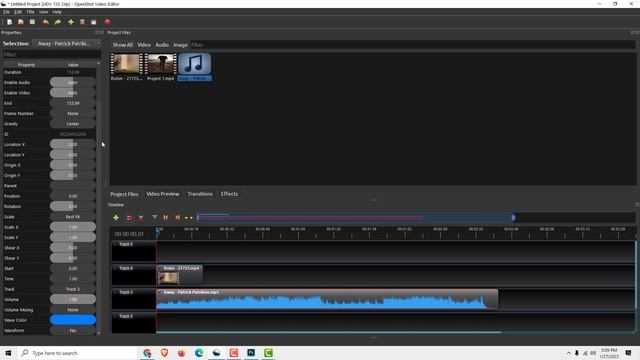This screenshot has height=360, width=640.
Task: Click the Track 2 header label
Action: pyautogui.click(x=126, y=316)
